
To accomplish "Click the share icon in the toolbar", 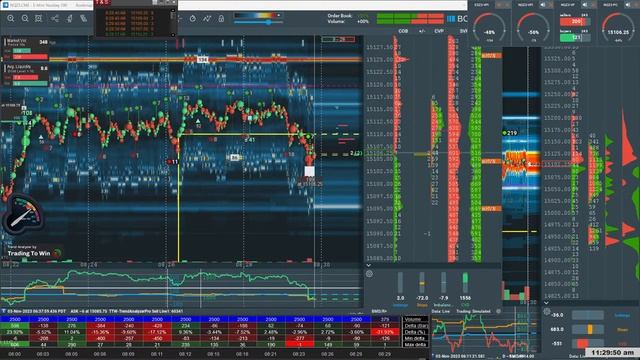I will (x=55, y=18).
